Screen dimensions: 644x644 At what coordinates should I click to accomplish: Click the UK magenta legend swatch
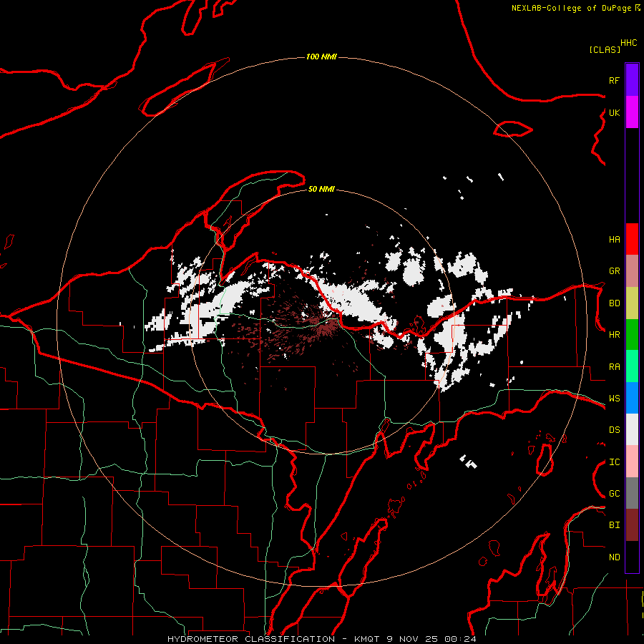pyautogui.click(x=632, y=112)
